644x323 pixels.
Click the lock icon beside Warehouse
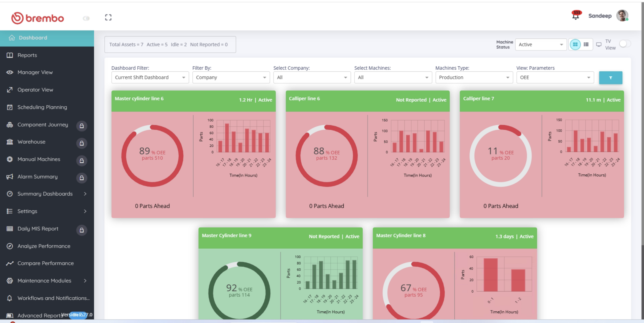[82, 143]
